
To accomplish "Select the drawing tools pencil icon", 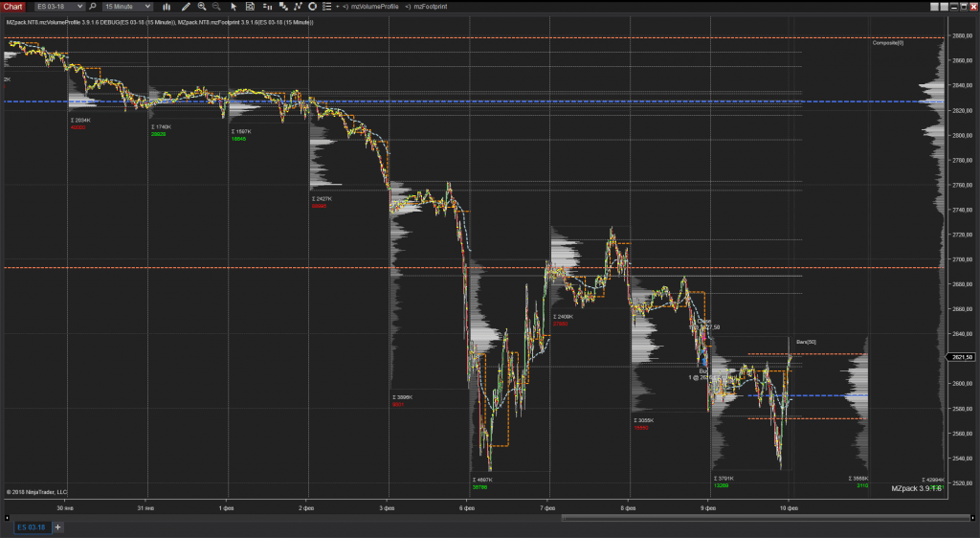I will pyautogui.click(x=186, y=7).
